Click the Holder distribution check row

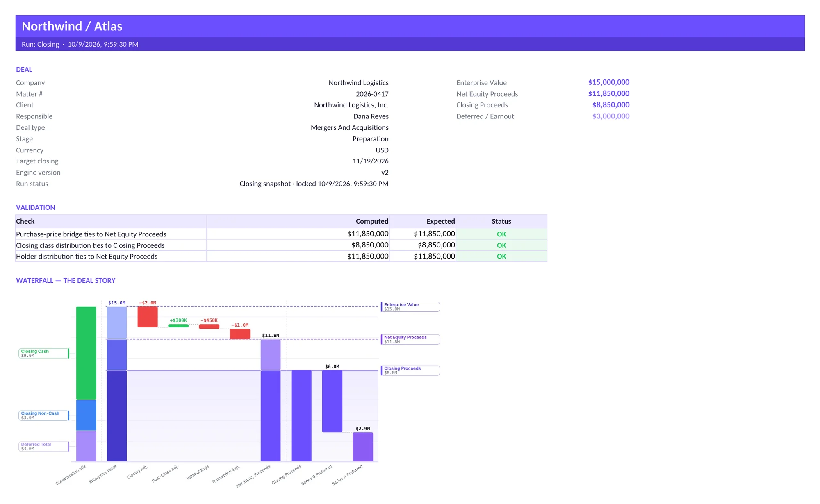pos(281,256)
